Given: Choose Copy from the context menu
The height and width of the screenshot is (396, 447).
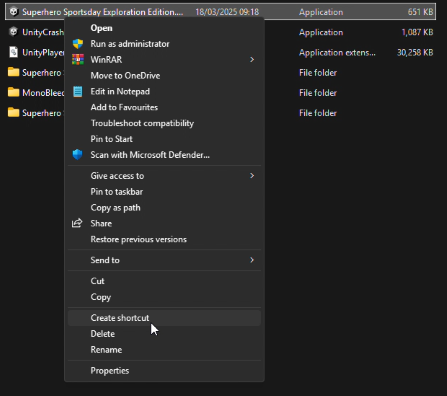Looking at the screenshot, I should point(164,297).
